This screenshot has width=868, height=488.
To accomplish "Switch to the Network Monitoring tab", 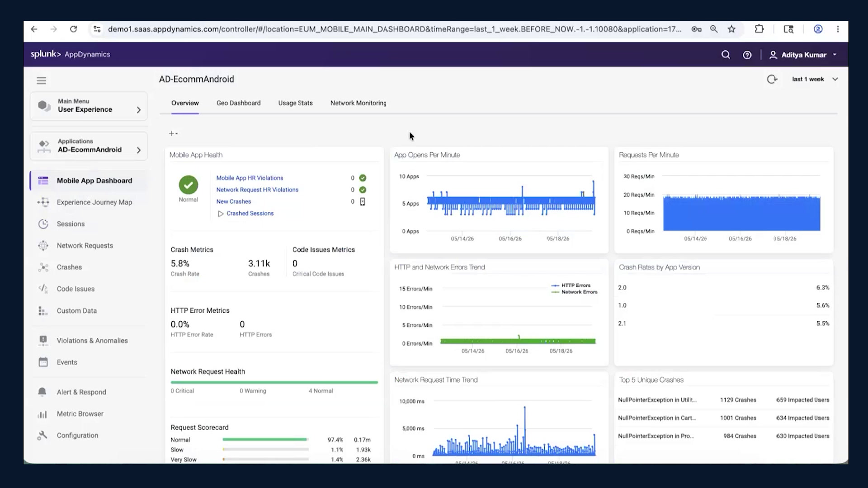I will 358,103.
